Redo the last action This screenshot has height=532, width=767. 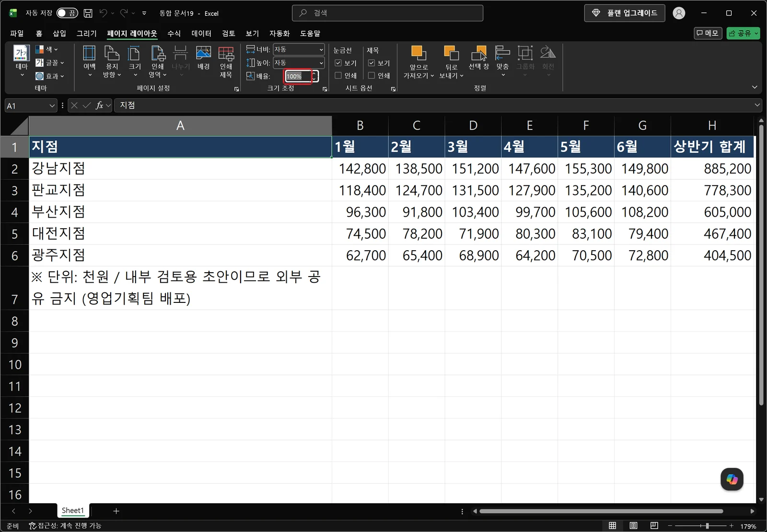pos(124,13)
